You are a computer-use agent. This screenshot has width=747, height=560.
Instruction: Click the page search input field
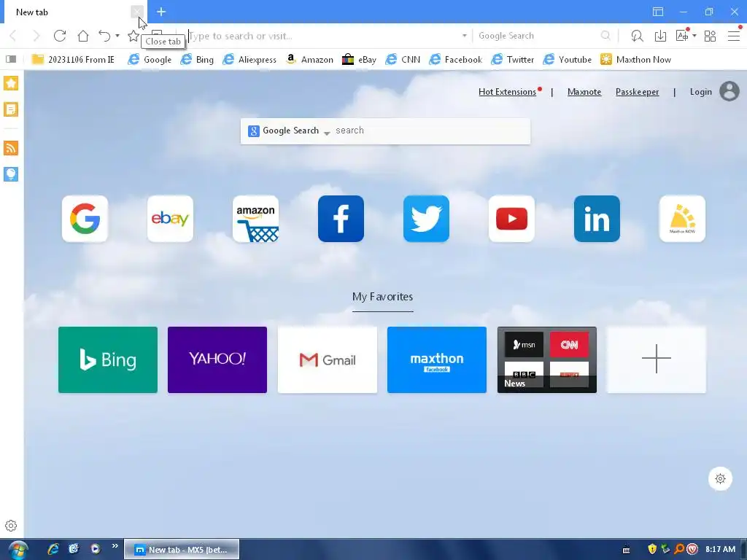pyautogui.click(x=431, y=131)
